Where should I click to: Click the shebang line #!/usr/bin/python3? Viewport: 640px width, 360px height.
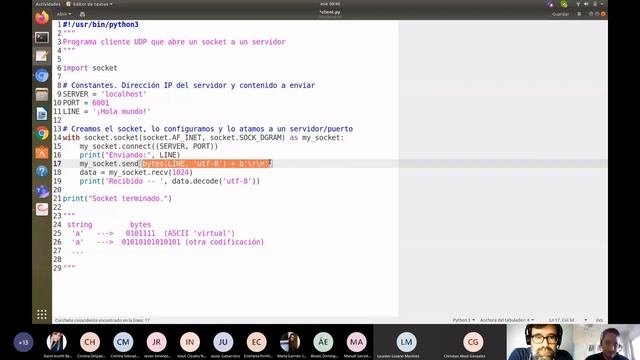coord(100,24)
